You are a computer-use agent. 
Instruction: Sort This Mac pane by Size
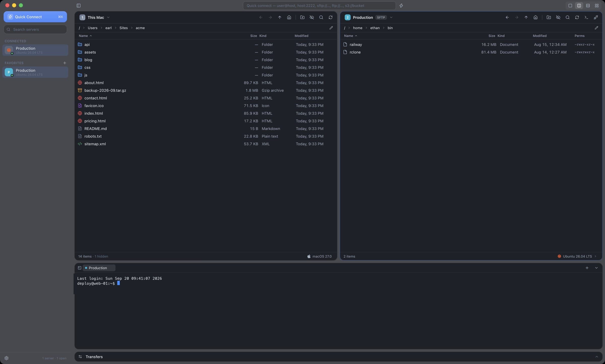(253, 36)
